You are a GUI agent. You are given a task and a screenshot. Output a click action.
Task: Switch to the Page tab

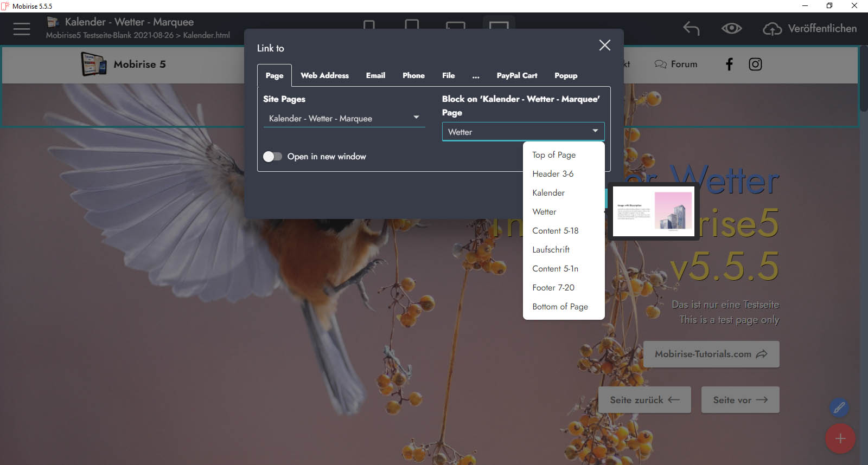[x=275, y=75]
